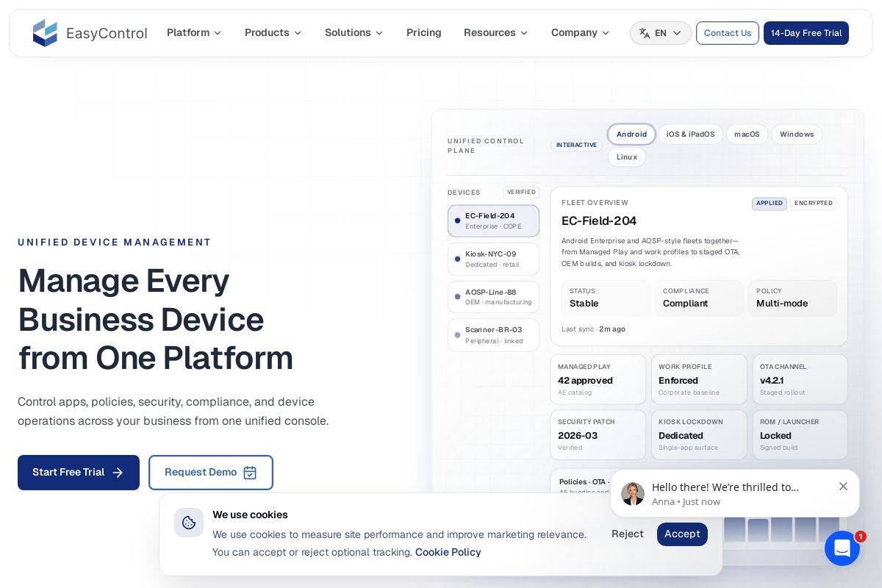Click the Policy Multi-mode tile
882x588 pixels.
click(792, 298)
